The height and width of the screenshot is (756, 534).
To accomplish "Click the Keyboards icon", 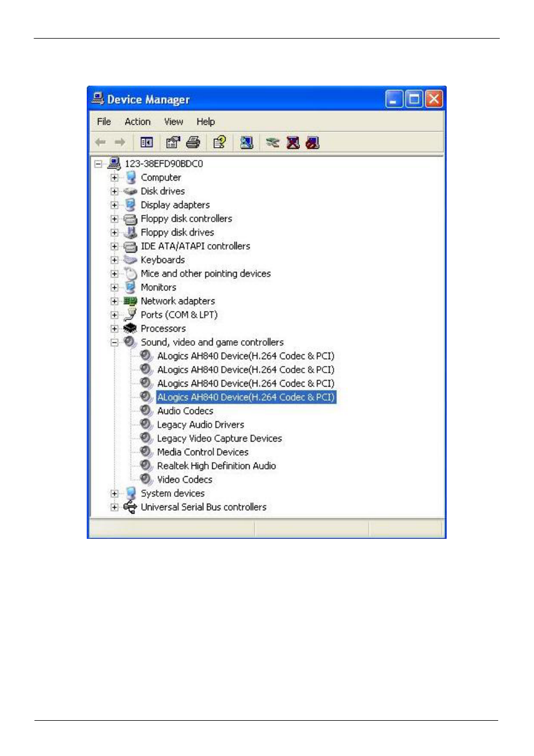I will 130,260.
